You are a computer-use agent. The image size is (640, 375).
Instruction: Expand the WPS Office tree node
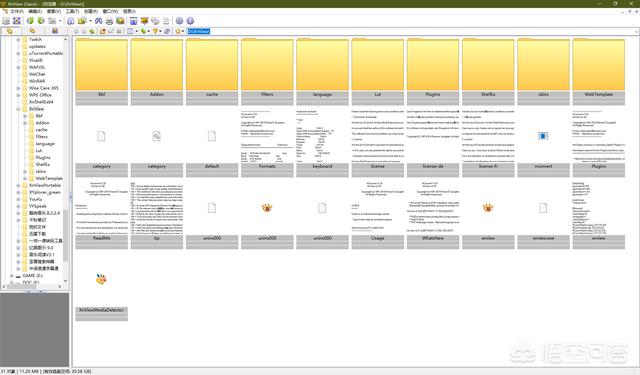click(18, 95)
